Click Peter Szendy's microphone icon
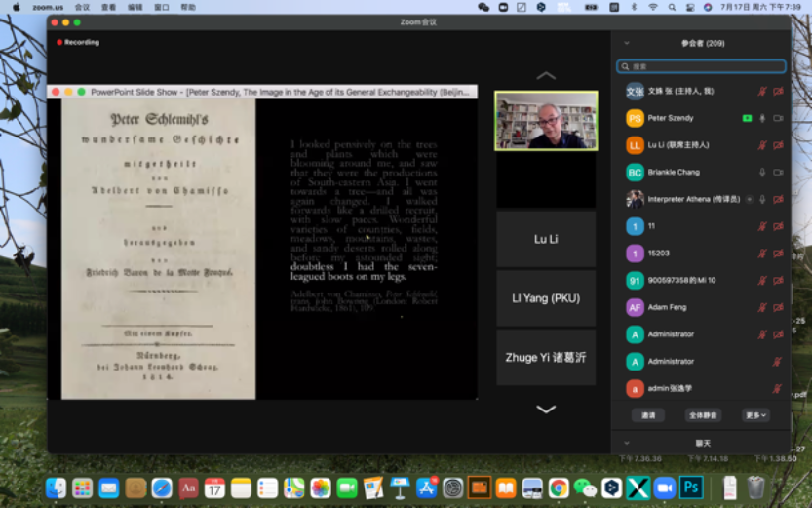The width and height of the screenshot is (812, 508). coord(762,118)
